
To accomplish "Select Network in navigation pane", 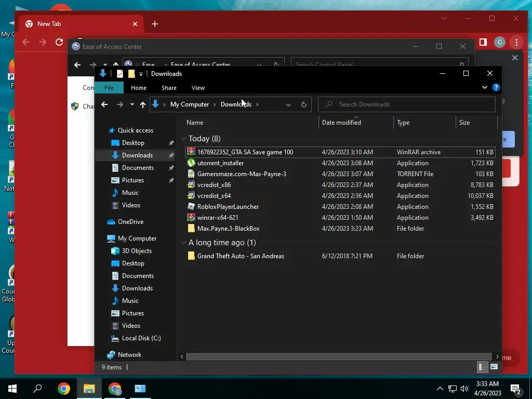I will point(129,355).
